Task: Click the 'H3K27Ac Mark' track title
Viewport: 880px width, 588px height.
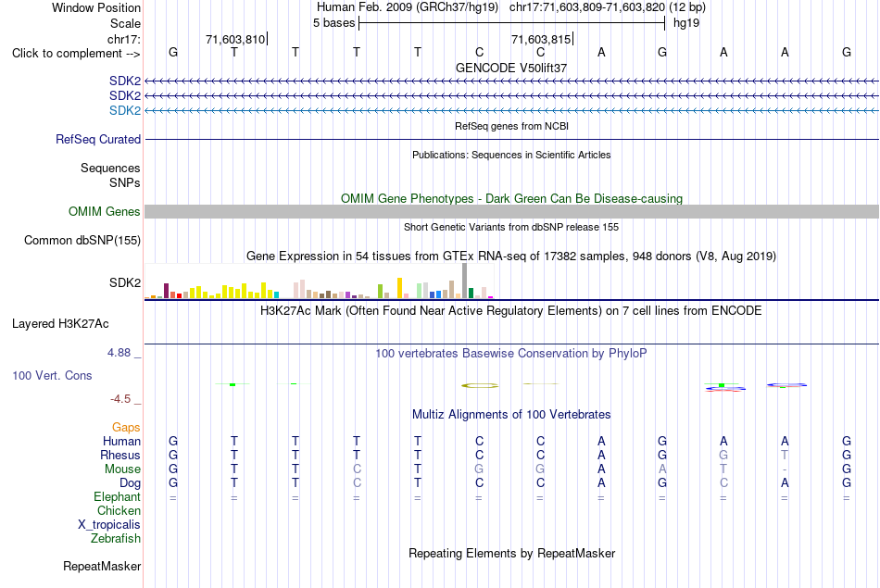Action: click(511, 311)
